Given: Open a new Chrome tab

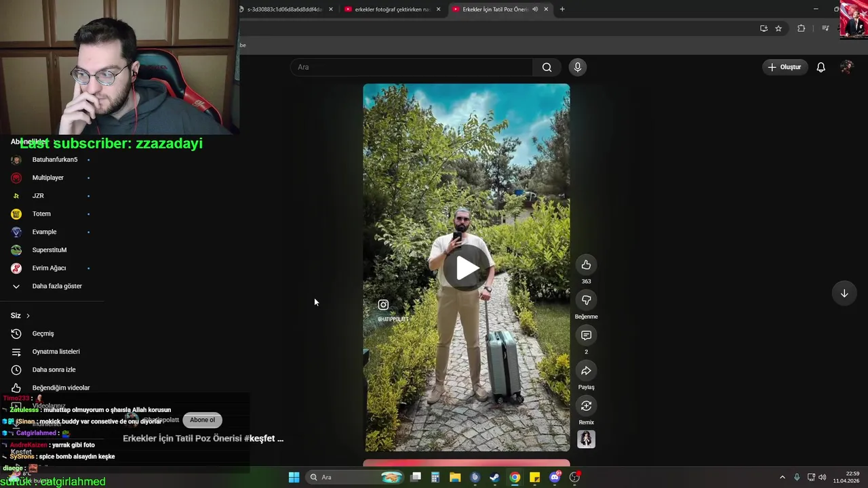Looking at the screenshot, I should point(562,9).
